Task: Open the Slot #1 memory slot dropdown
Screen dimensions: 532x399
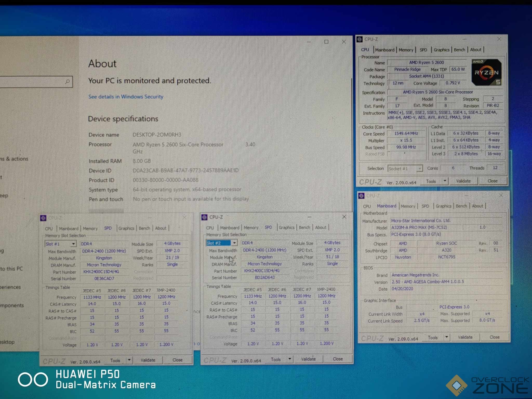Action: [74, 244]
